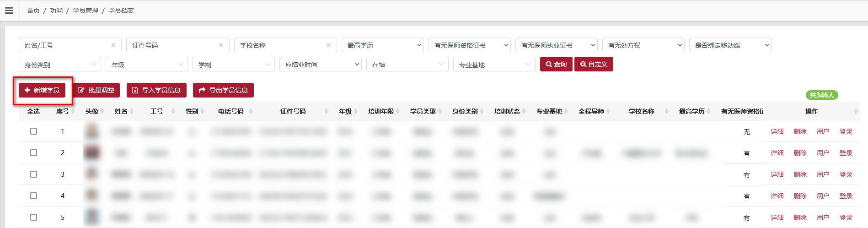
Task: Click 用户 for row 3
Action: coord(823,174)
